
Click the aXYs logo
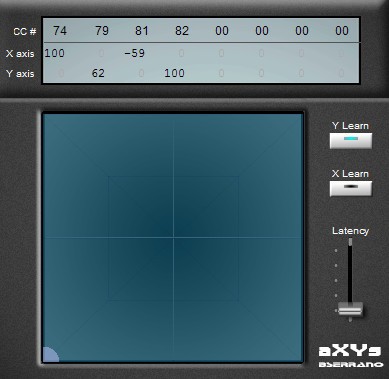(350, 351)
